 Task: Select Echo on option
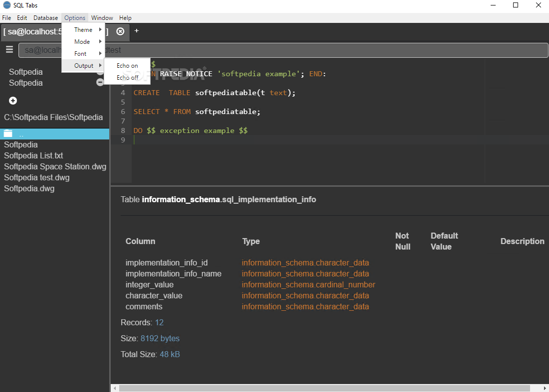tap(127, 65)
